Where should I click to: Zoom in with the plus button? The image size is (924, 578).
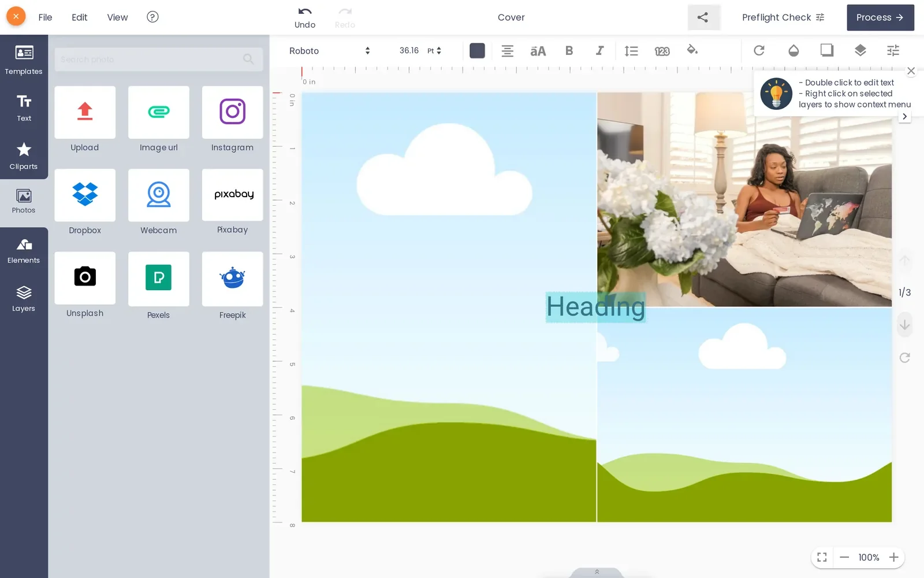point(893,557)
